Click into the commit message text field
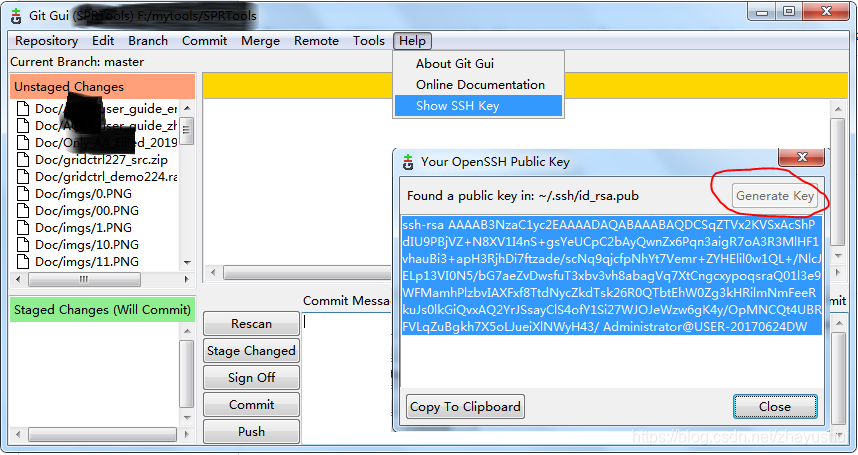The image size is (858, 455). [347, 377]
